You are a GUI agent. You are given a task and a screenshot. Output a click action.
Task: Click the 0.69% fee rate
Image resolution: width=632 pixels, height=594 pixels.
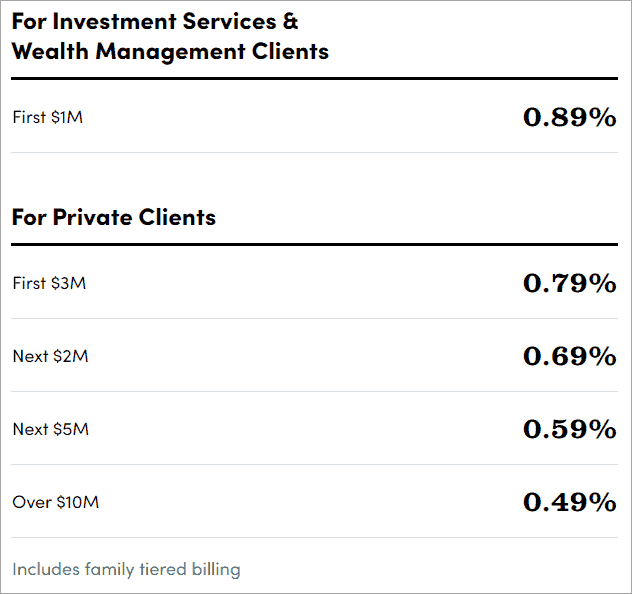(569, 356)
